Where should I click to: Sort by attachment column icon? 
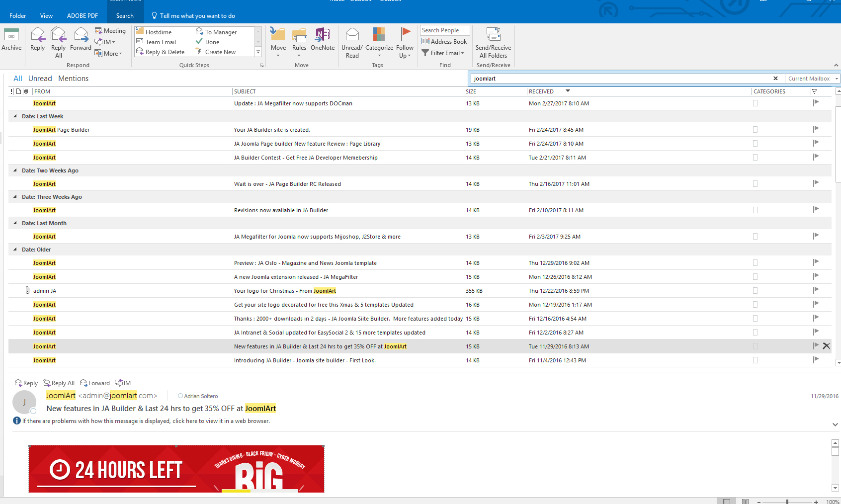[x=26, y=91]
